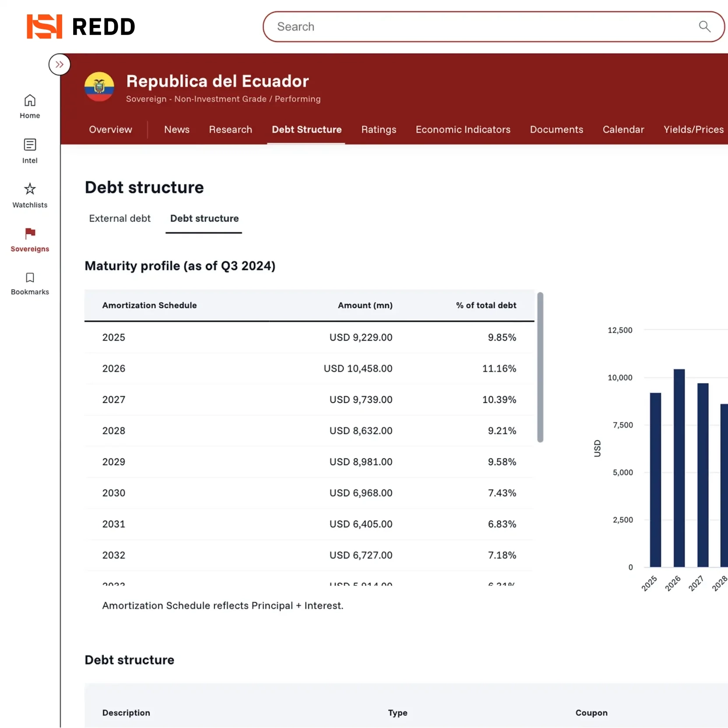Click the REDD logo icon

coord(44,27)
